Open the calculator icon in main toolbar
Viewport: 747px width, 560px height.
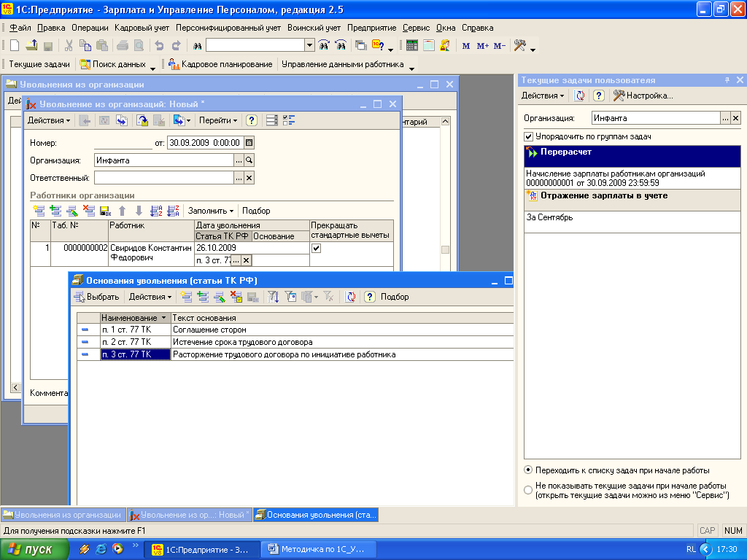tap(412, 46)
